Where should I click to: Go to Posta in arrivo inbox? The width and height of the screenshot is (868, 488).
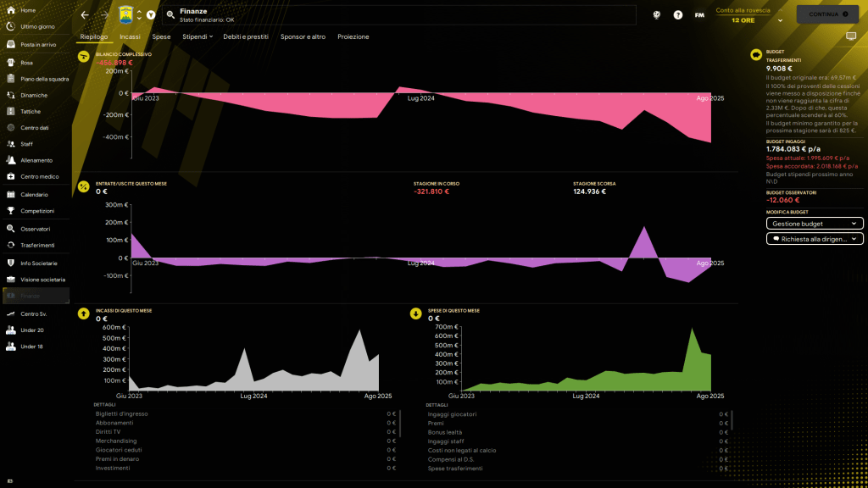click(x=37, y=43)
